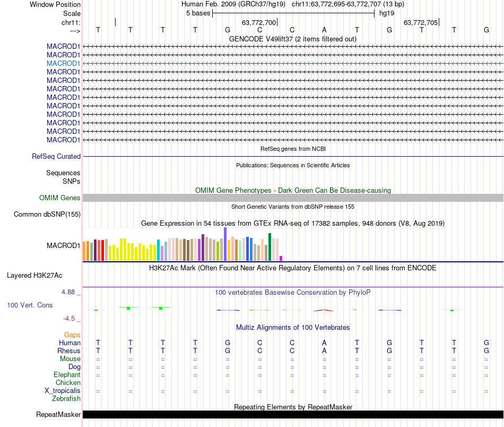This screenshot has height=427, width=504.
Task: Click the SNPs track label
Action: (x=72, y=181)
